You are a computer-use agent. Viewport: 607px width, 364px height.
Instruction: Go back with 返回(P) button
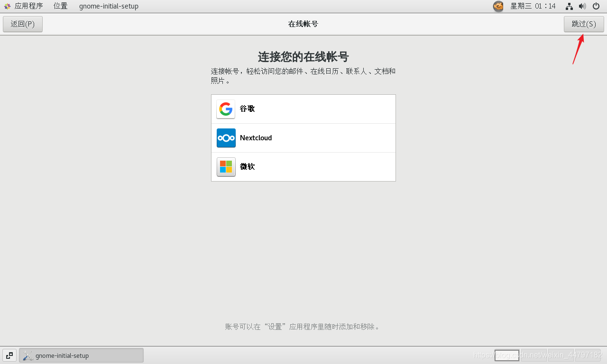tap(23, 24)
